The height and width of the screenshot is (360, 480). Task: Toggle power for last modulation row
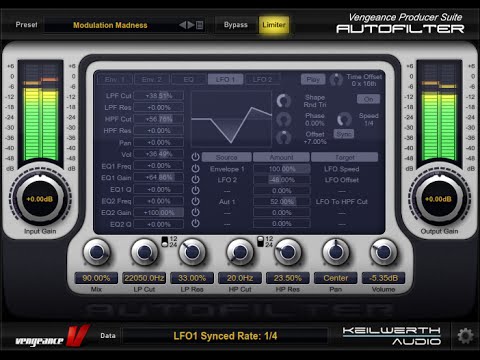(x=196, y=223)
